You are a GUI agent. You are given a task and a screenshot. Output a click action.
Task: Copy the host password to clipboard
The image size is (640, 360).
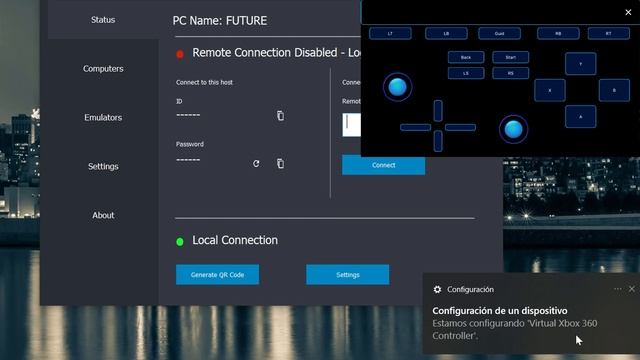280,164
